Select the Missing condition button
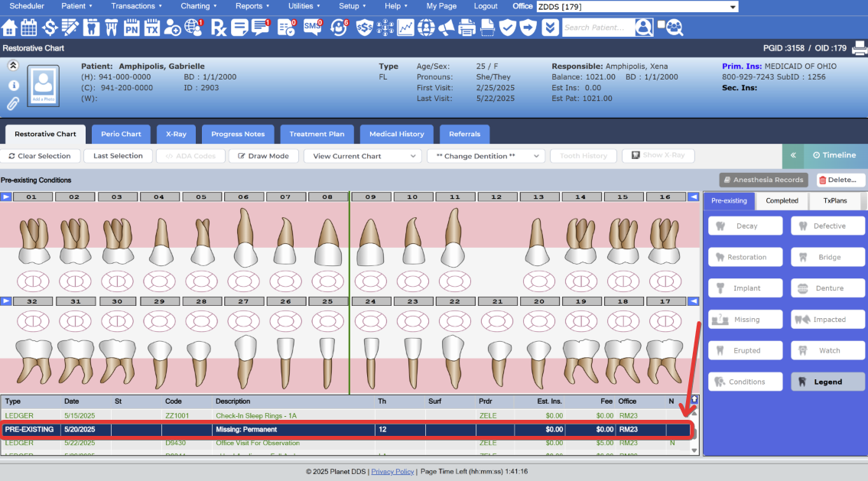Screen dimensions: 868x481 tap(745, 320)
